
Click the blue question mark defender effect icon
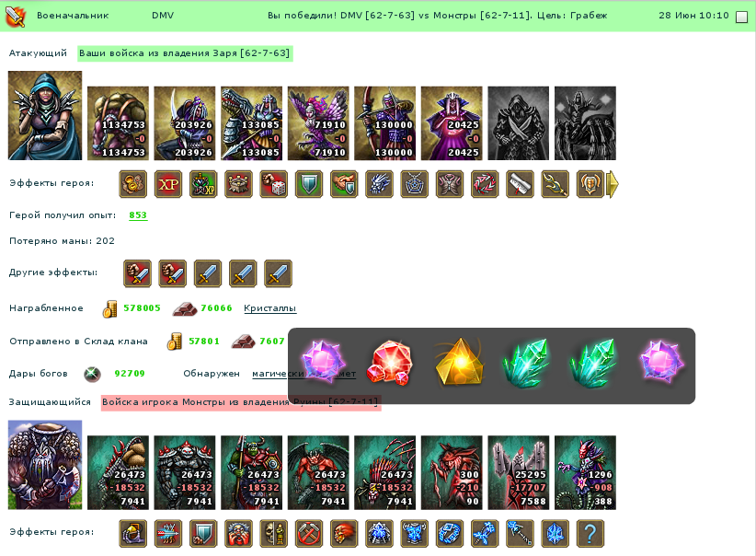coord(590,533)
